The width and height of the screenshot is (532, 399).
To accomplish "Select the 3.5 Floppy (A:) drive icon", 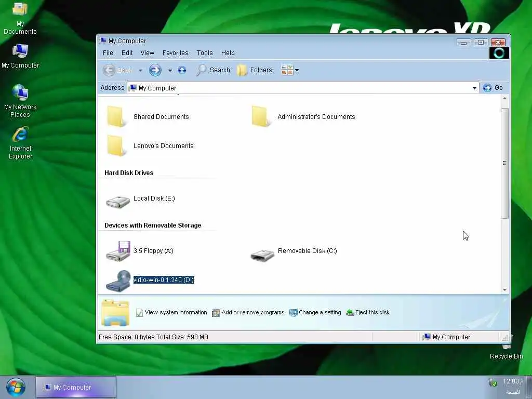I will click(118, 251).
